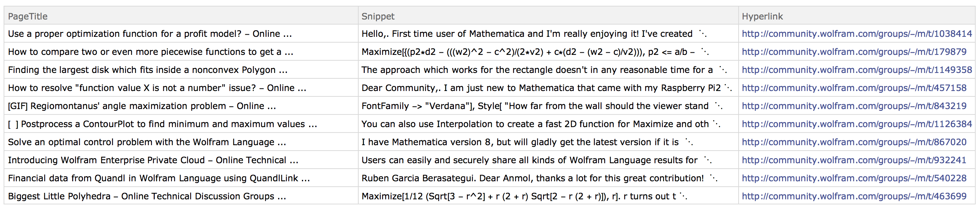980x208 pixels.
Task: Expand the elided snippet about Raspberry Pi2
Action: point(728,88)
